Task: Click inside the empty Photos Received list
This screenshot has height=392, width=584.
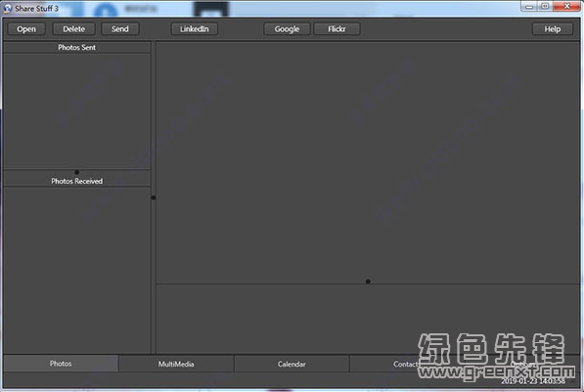Action: click(x=76, y=270)
